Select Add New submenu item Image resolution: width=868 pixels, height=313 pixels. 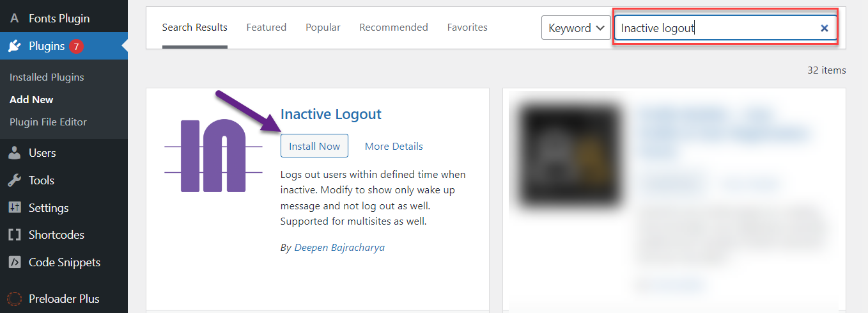[31, 99]
